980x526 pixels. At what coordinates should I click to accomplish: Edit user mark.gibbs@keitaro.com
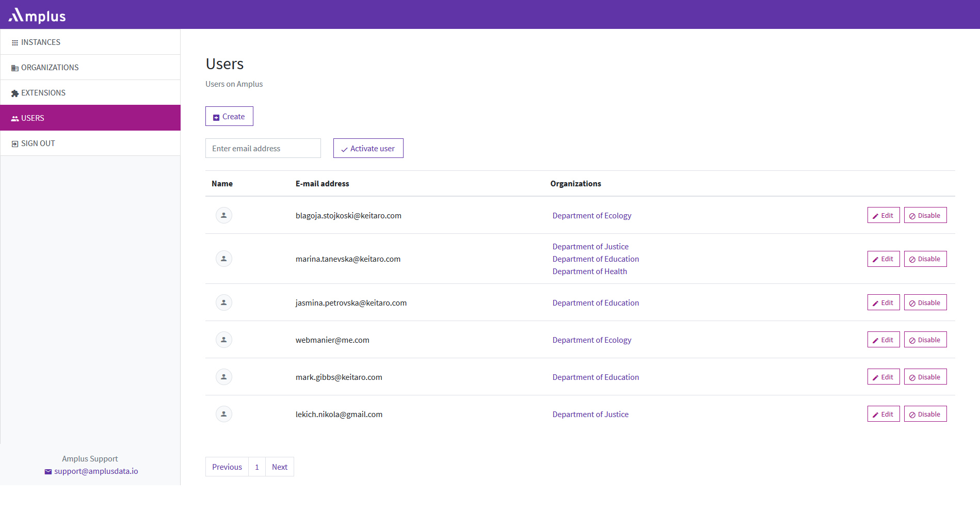[x=883, y=377]
